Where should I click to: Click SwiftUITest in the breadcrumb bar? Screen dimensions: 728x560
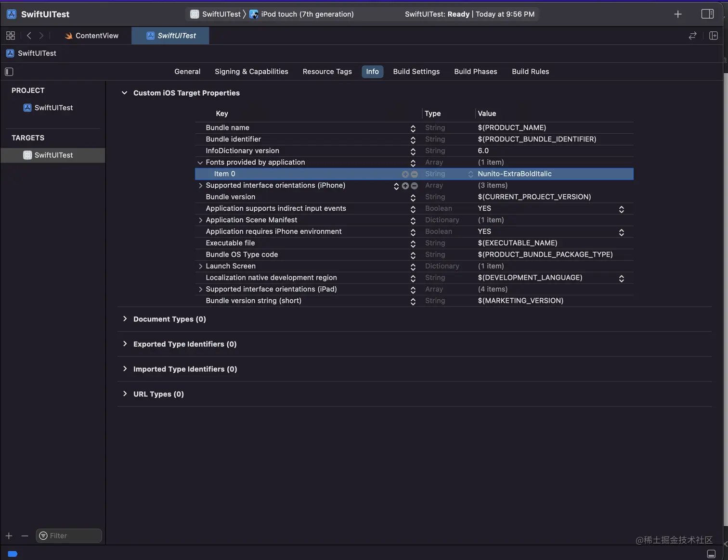[x=37, y=53]
